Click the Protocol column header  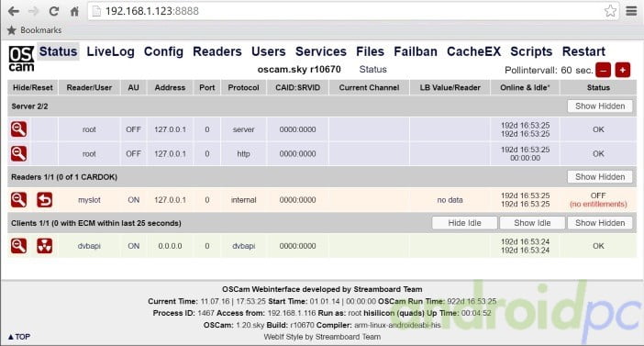[x=243, y=87]
